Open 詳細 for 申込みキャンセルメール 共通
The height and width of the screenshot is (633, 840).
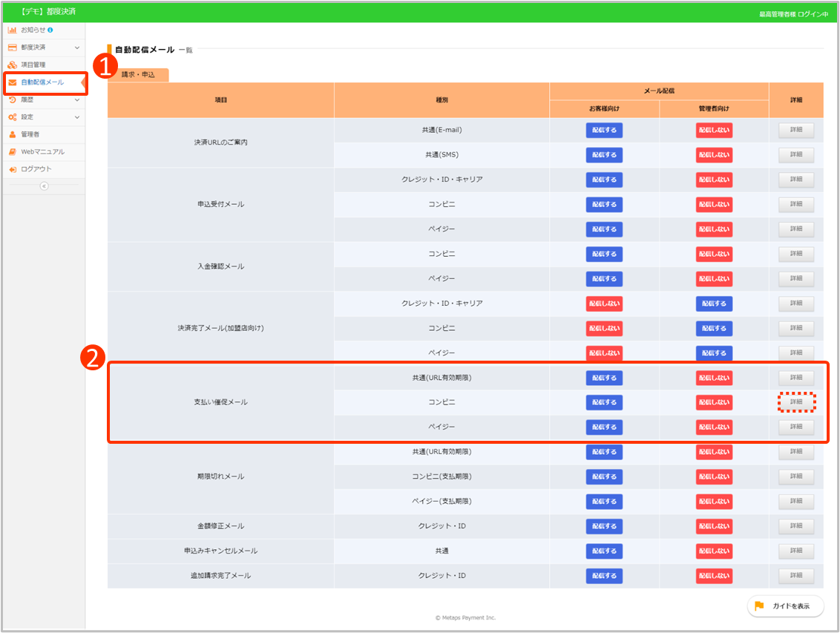tap(796, 551)
